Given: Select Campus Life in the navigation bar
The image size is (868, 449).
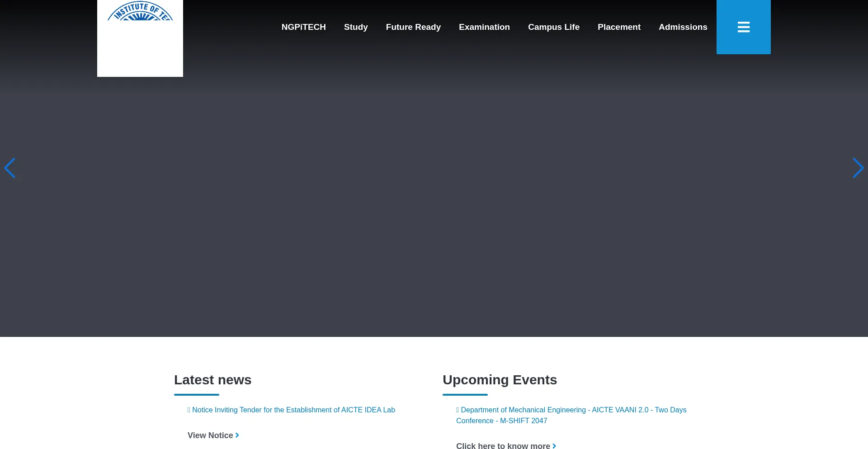Looking at the screenshot, I should click(553, 27).
